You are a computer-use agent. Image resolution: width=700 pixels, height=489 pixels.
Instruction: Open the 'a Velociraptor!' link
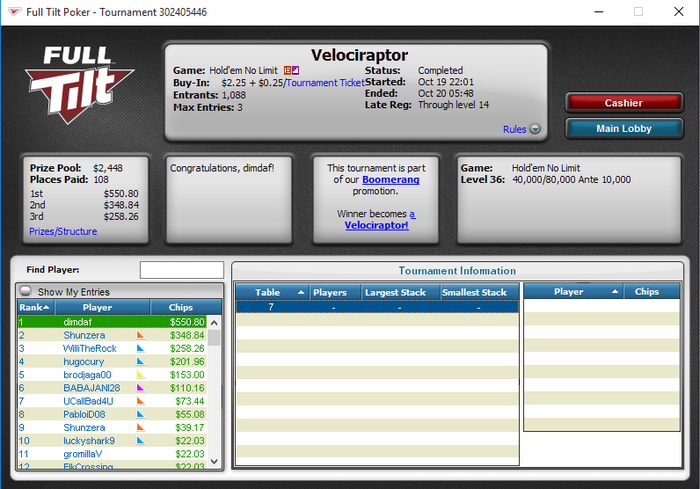(378, 220)
